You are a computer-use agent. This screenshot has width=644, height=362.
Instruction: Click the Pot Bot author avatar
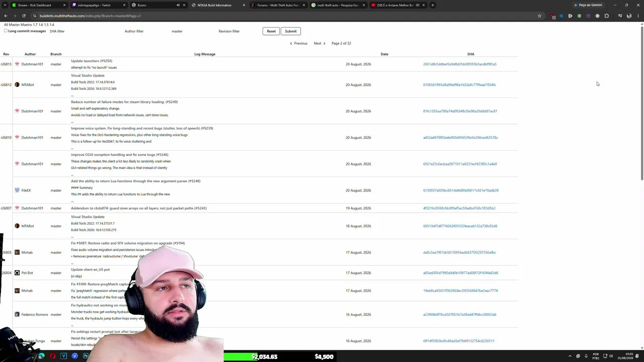[17, 273]
